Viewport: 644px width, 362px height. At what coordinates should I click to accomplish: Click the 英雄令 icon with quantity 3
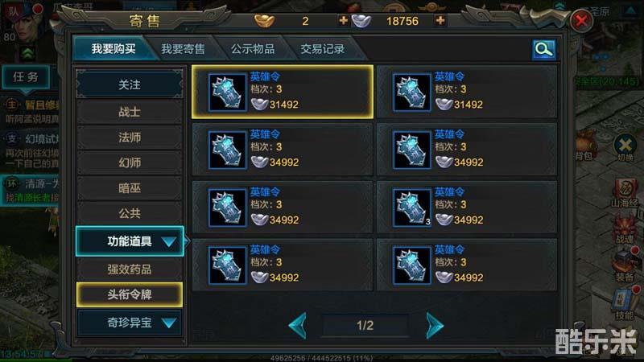click(x=412, y=208)
